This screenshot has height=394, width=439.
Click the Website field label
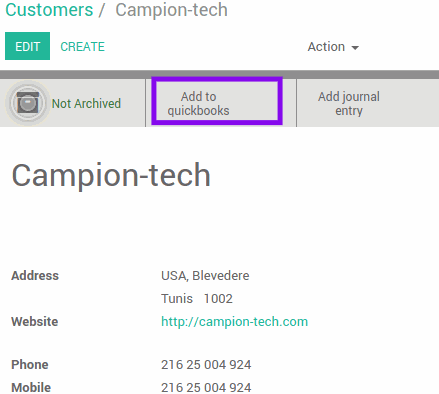click(35, 322)
